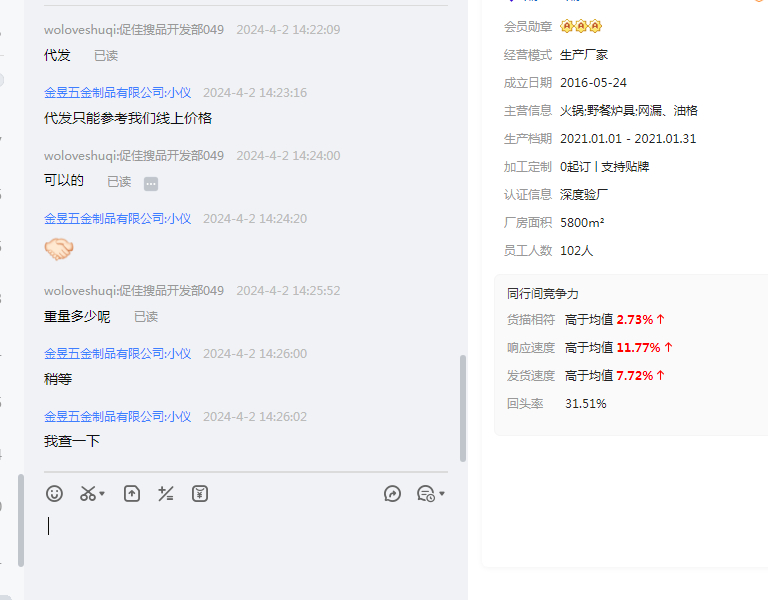The width and height of the screenshot is (768, 600).
Task: Open the chat history clock icon
Action: (x=425, y=493)
